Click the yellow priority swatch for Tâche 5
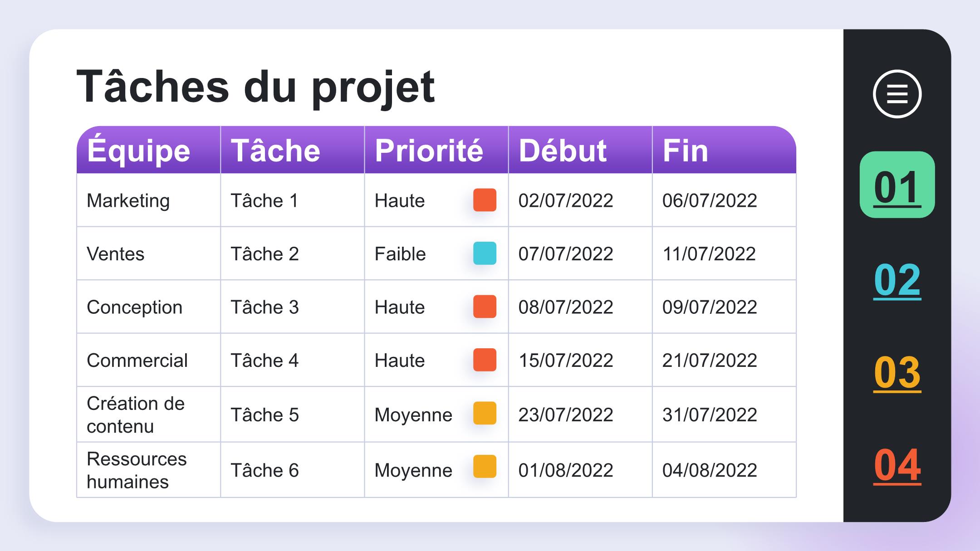 [485, 413]
